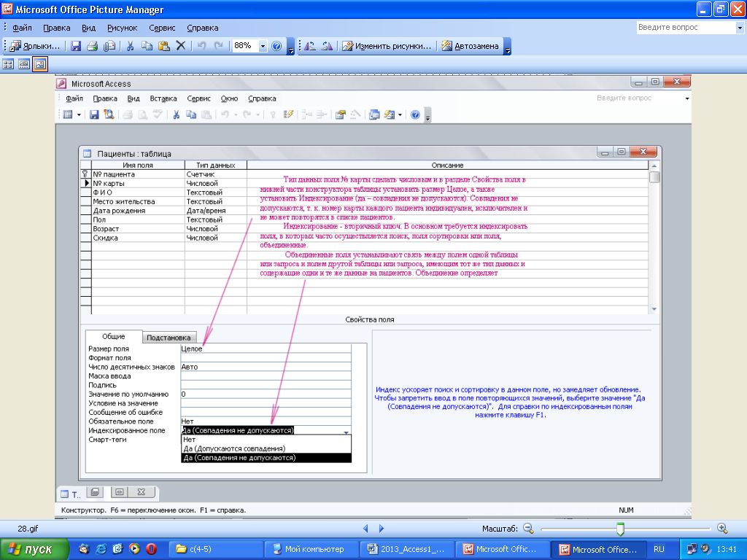Paste using the clipboard icon in Picture Manager
This screenshot has width=747, height=560.
(164, 46)
